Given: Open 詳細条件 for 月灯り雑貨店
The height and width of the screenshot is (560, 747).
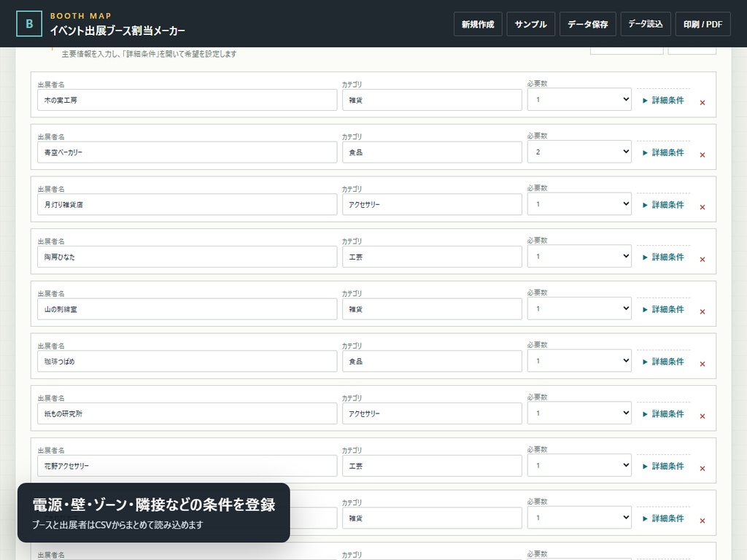Looking at the screenshot, I should coord(663,205).
